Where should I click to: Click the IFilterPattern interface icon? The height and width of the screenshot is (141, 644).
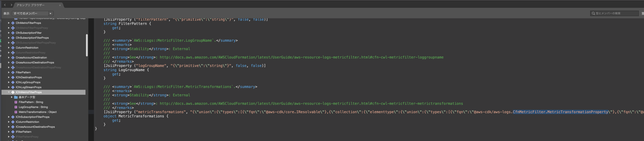tap(13, 132)
